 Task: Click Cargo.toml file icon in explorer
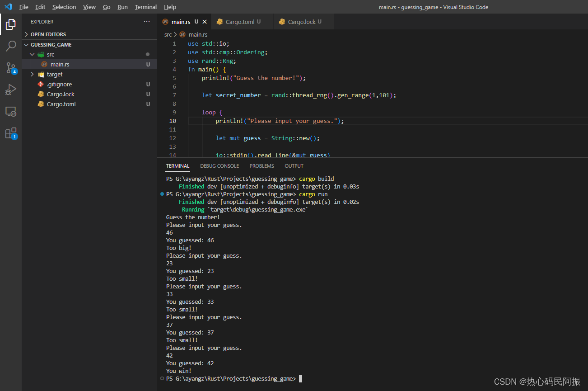click(41, 104)
